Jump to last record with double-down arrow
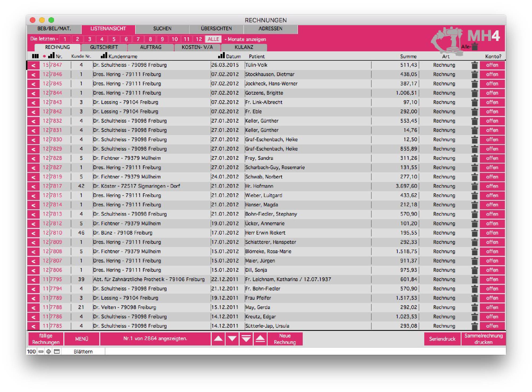Viewport: 532px width, 392px height. point(246,339)
